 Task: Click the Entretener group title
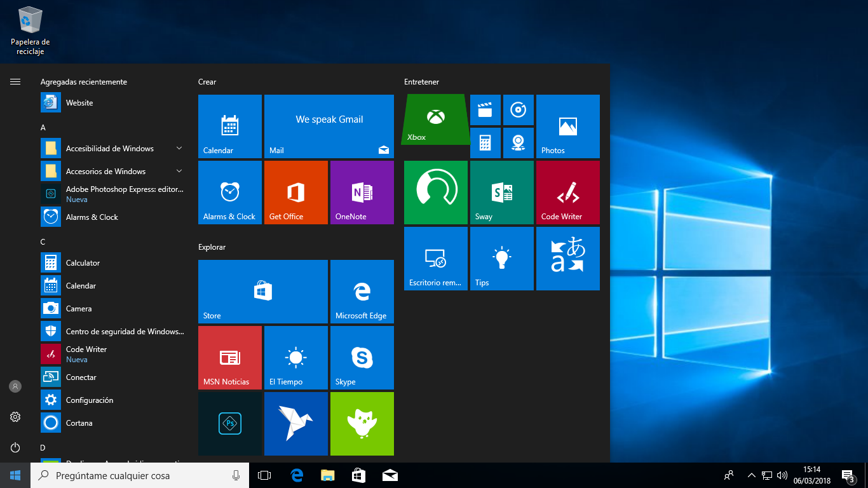(421, 82)
